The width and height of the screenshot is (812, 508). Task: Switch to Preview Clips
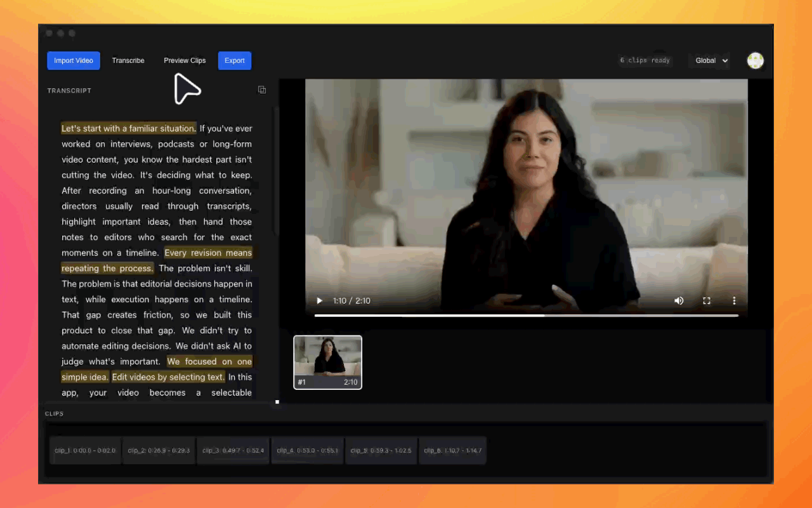pyautogui.click(x=185, y=60)
